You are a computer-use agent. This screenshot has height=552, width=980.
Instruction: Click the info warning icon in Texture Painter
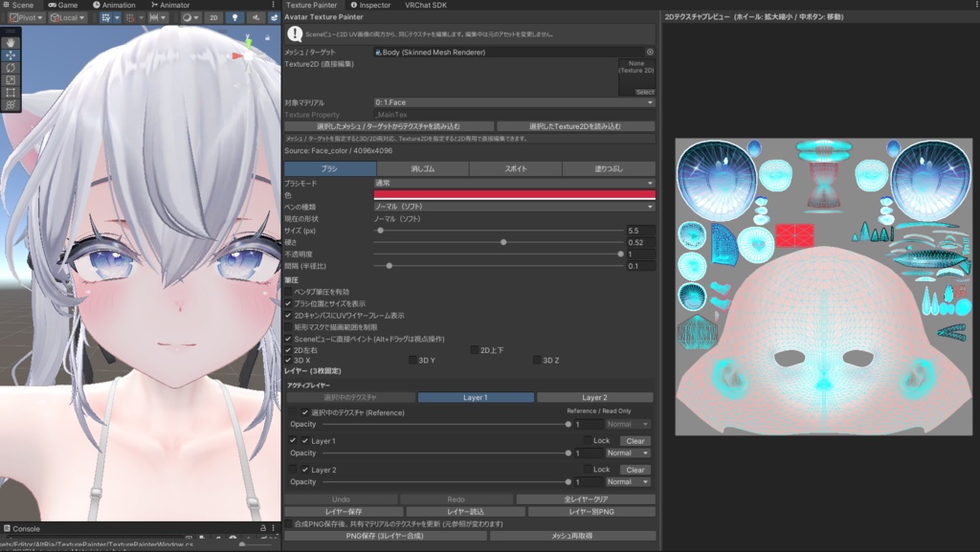click(295, 34)
